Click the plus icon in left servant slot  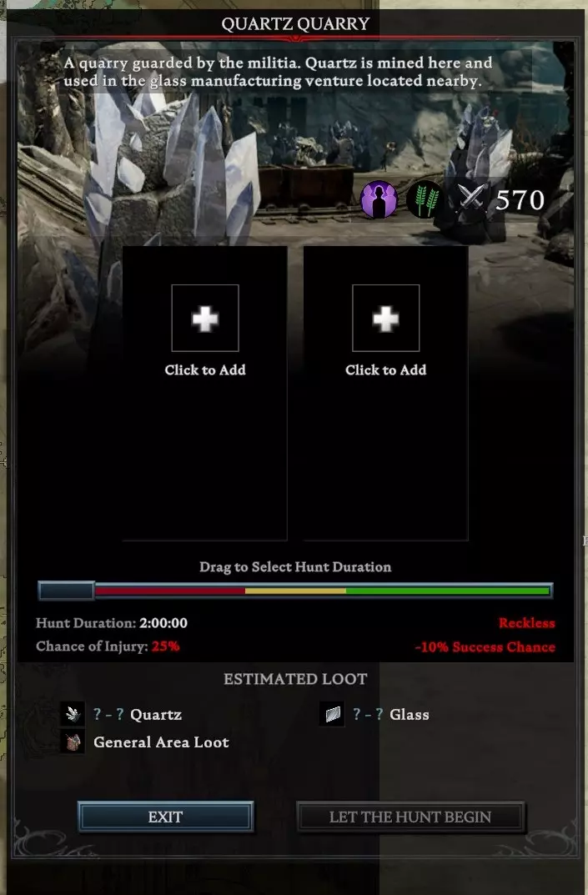(205, 318)
